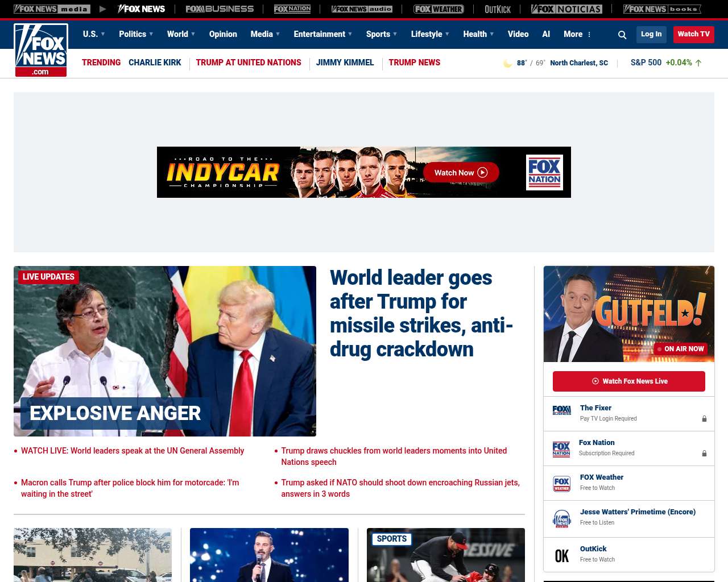
Task: Click the Fox Business icon beside The Fixer
Action: pyautogui.click(x=561, y=410)
